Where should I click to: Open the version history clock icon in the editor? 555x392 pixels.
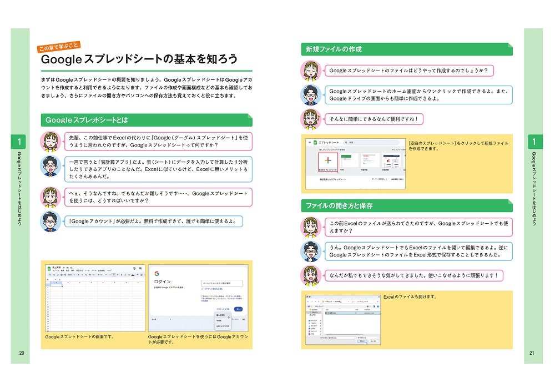[134, 269]
